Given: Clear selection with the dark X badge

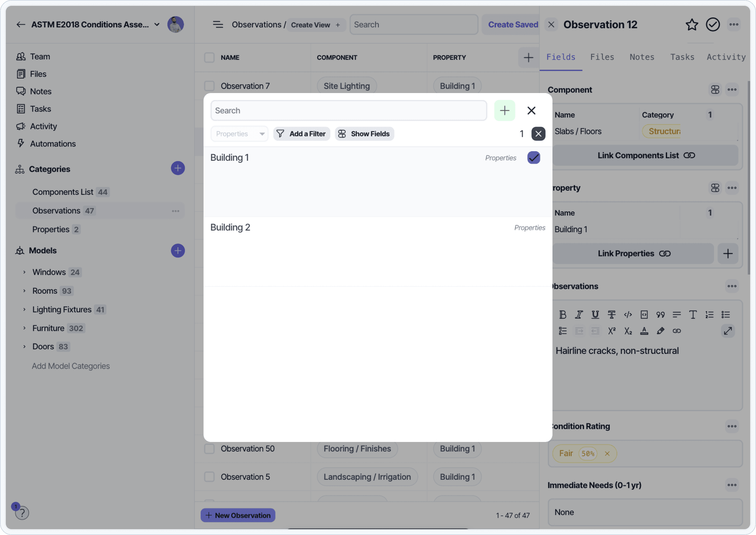Looking at the screenshot, I should (x=538, y=134).
